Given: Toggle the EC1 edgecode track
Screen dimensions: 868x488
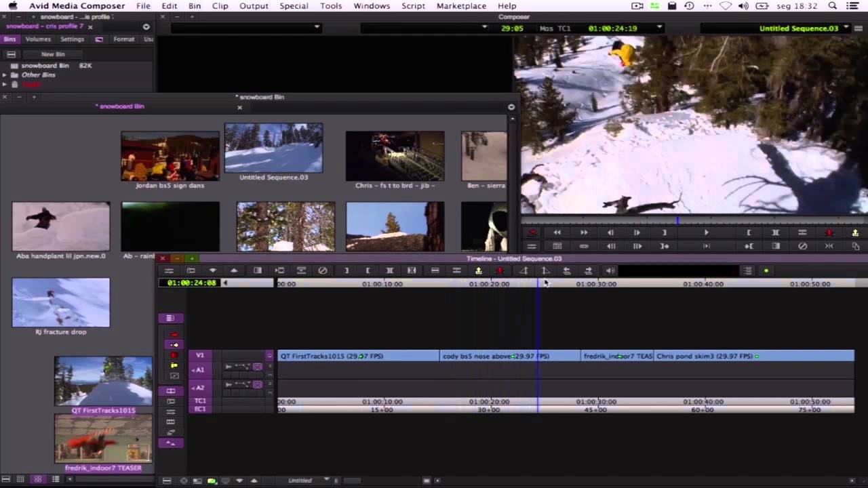Looking at the screenshot, I should tap(200, 409).
